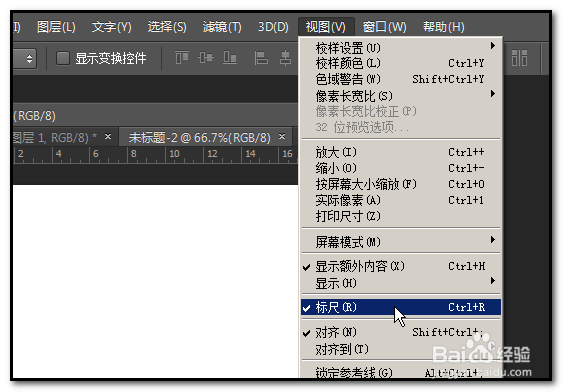
Task: Choose 缩小(O) zoom out
Action: (x=401, y=168)
